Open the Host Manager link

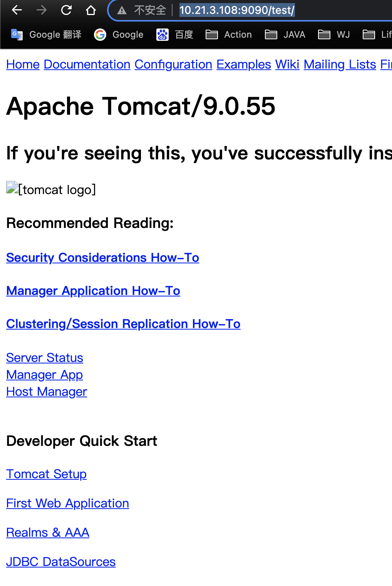pos(47,392)
